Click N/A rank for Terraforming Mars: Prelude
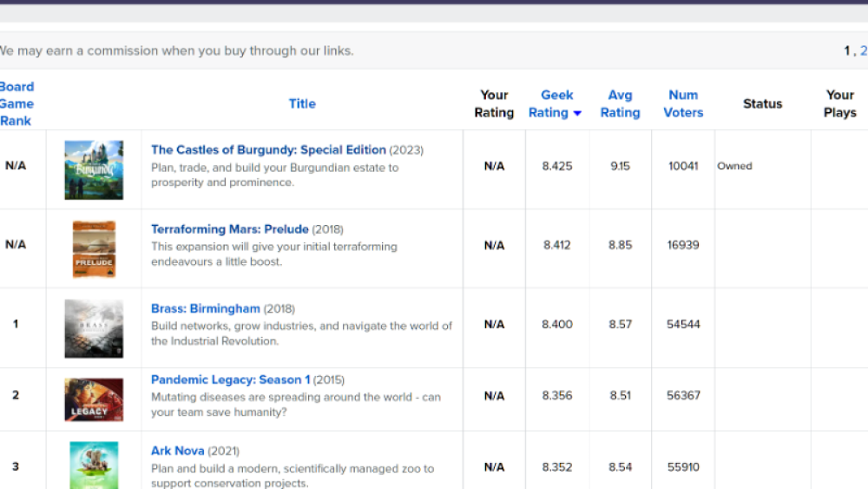 (x=16, y=244)
